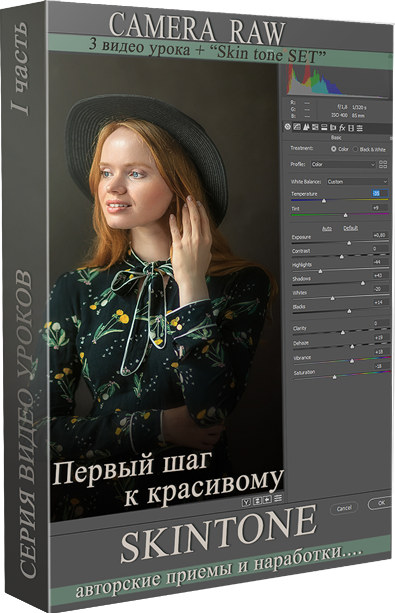Click the Whites slider handle

tap(332, 298)
